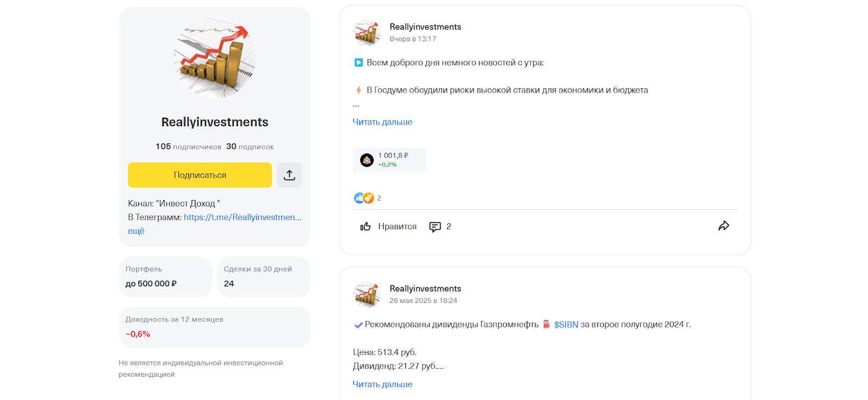Open comments via speech bubble icon

(435, 227)
